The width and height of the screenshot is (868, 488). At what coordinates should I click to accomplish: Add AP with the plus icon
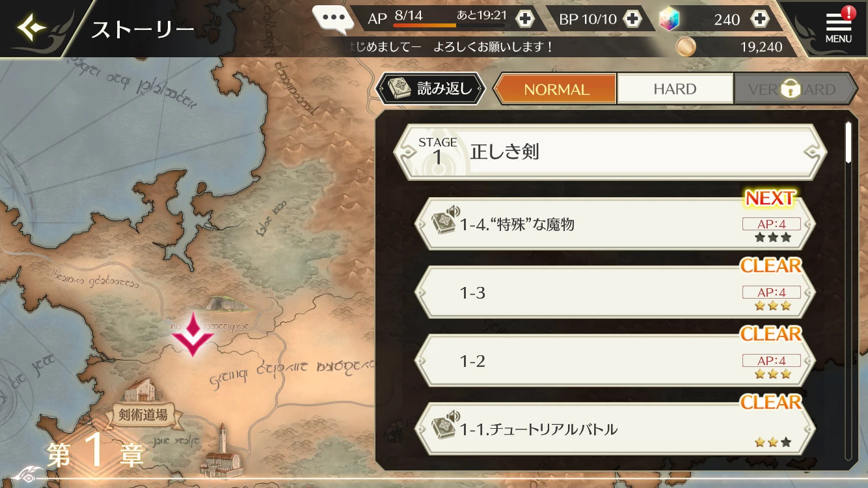(x=524, y=18)
